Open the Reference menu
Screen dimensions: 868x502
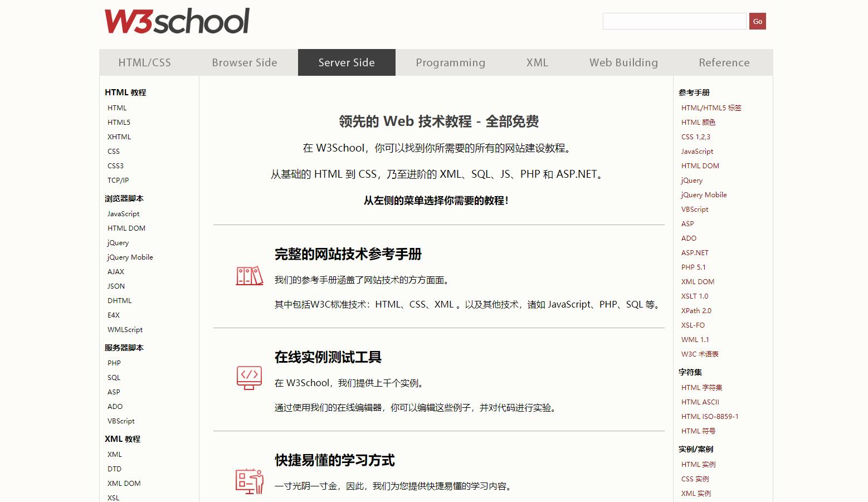724,62
